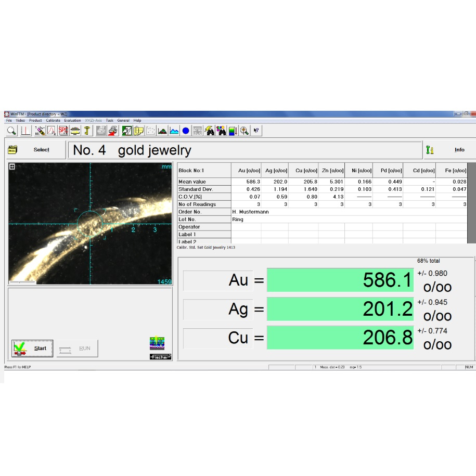The image size is (476, 476).
Task: Open the Product menu
Action: tap(35, 121)
